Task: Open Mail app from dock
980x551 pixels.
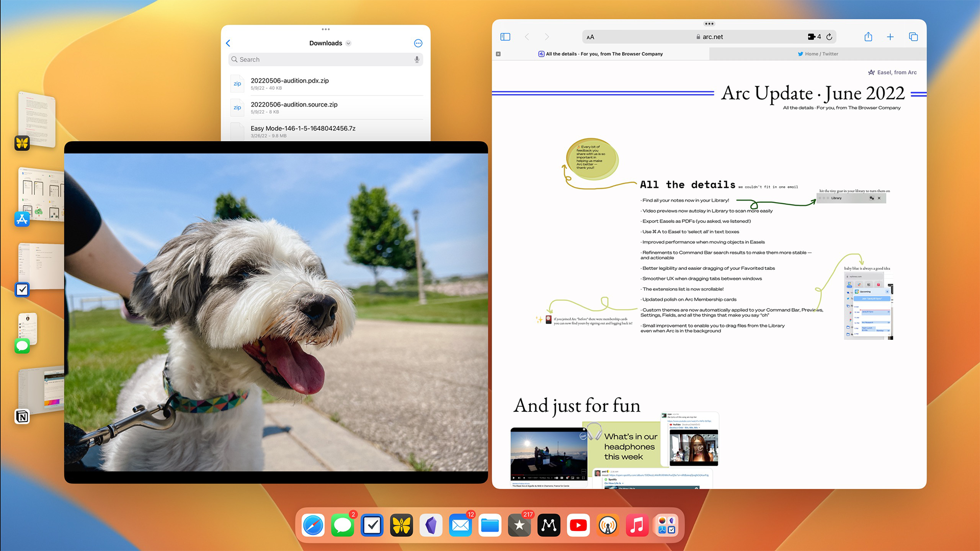Action: [460, 525]
